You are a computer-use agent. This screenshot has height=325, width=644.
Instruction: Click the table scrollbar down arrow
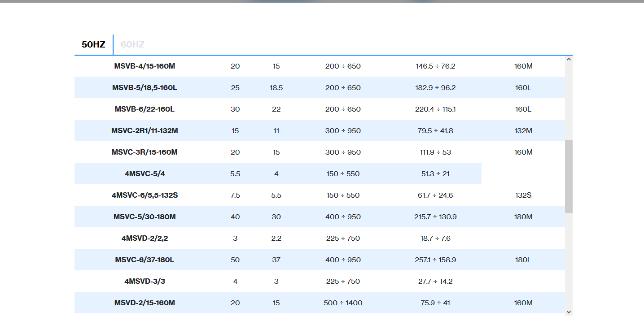point(569,312)
